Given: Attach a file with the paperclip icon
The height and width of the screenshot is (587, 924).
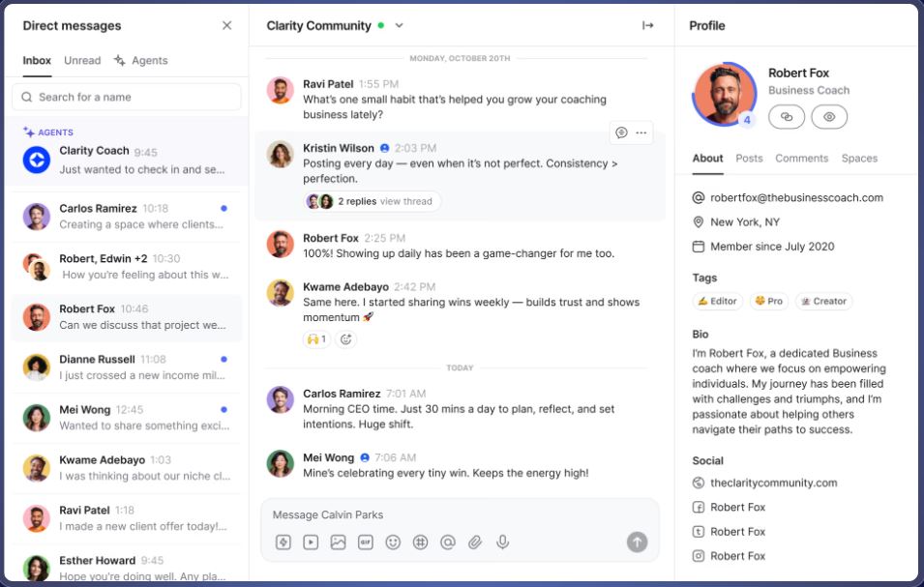Looking at the screenshot, I should [475, 542].
